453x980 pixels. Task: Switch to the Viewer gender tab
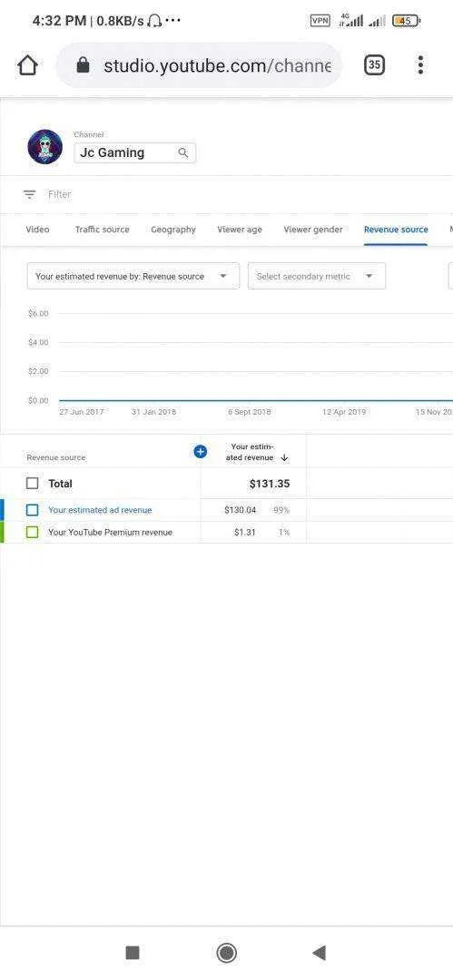coord(313,230)
